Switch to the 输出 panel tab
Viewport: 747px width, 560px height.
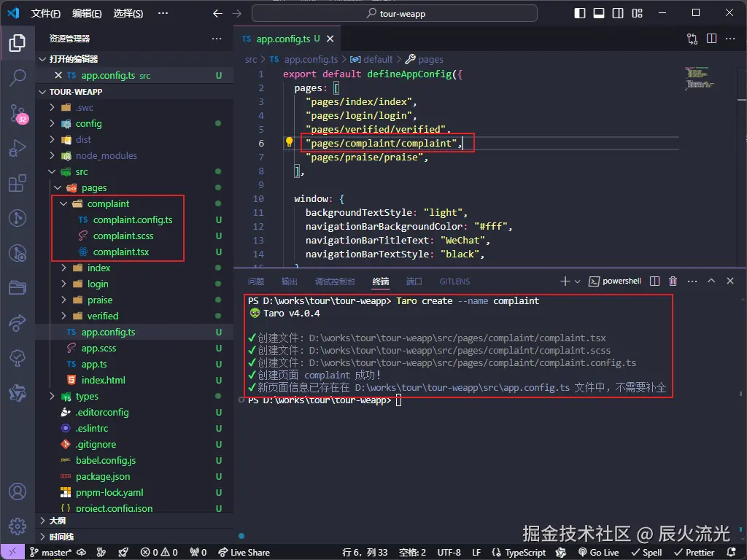click(x=289, y=281)
